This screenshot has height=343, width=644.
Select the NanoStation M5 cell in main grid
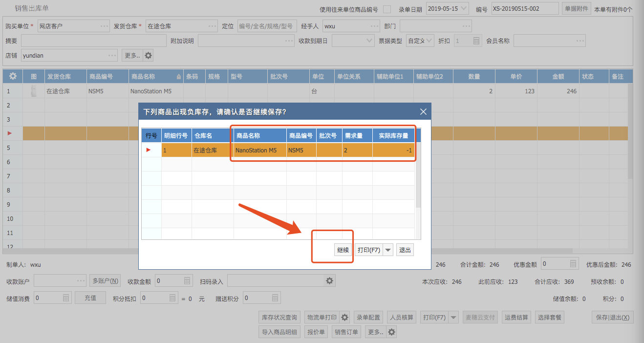point(156,91)
